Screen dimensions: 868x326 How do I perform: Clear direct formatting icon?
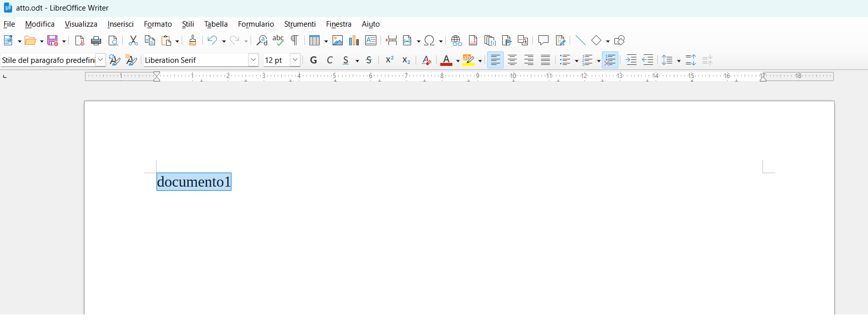coord(426,60)
